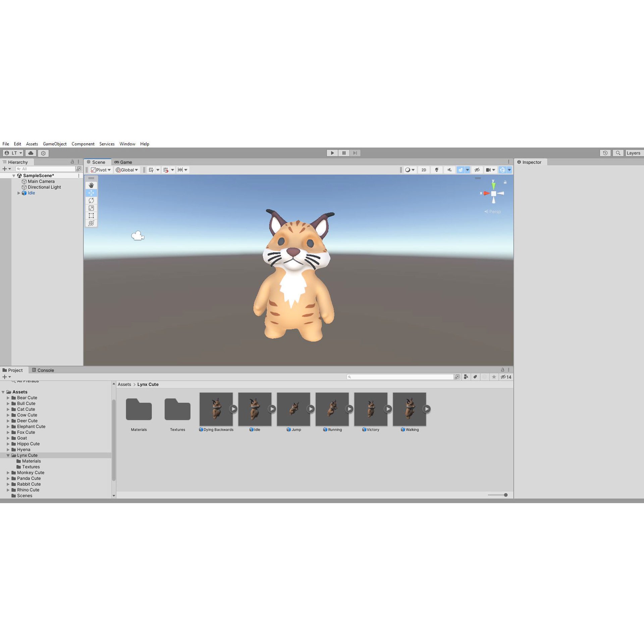Select the Scale tool
644x644 pixels.
[x=91, y=208]
